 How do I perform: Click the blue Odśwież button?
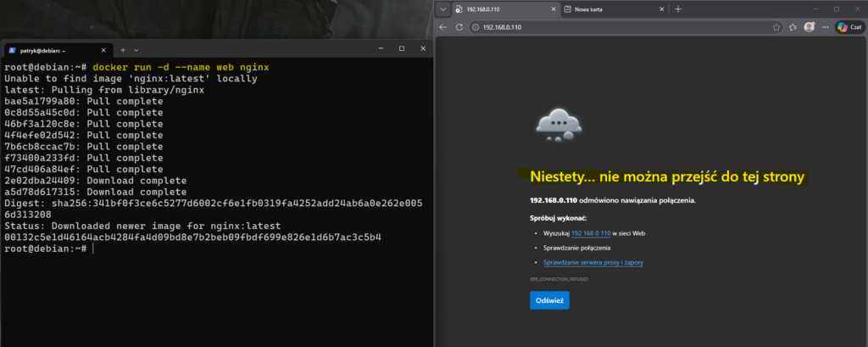[549, 300]
